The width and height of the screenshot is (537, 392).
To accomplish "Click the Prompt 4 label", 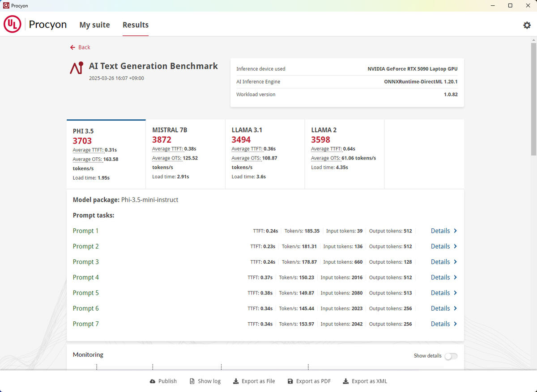I will [86, 278].
